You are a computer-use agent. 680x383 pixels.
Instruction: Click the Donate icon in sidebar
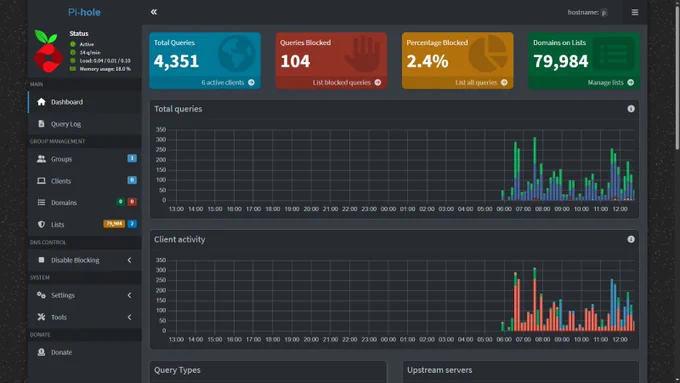pos(41,352)
